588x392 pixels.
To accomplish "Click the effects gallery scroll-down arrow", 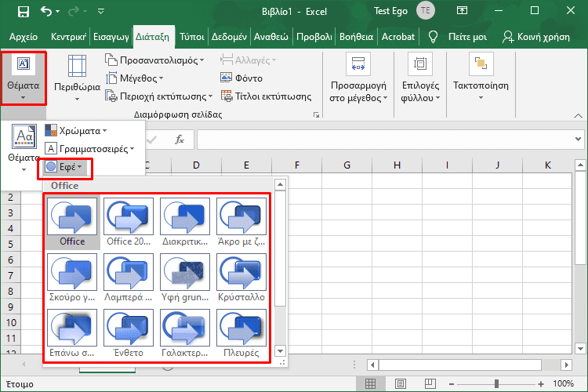I will [x=280, y=351].
